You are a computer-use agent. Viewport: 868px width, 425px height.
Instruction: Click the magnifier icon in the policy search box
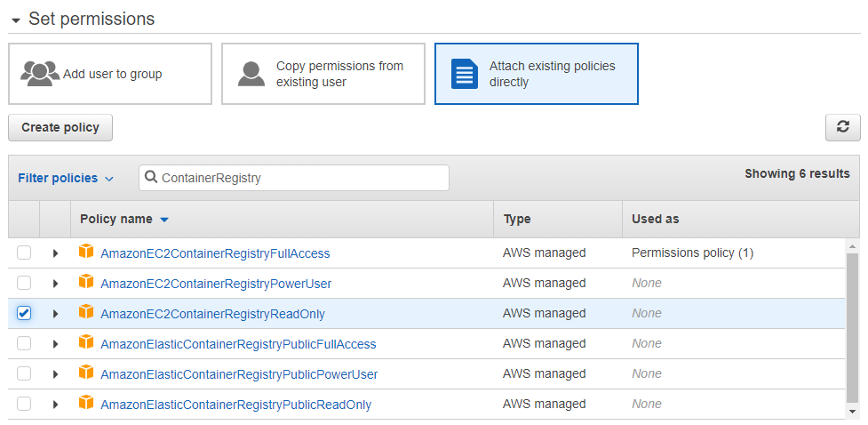pyautogui.click(x=150, y=177)
